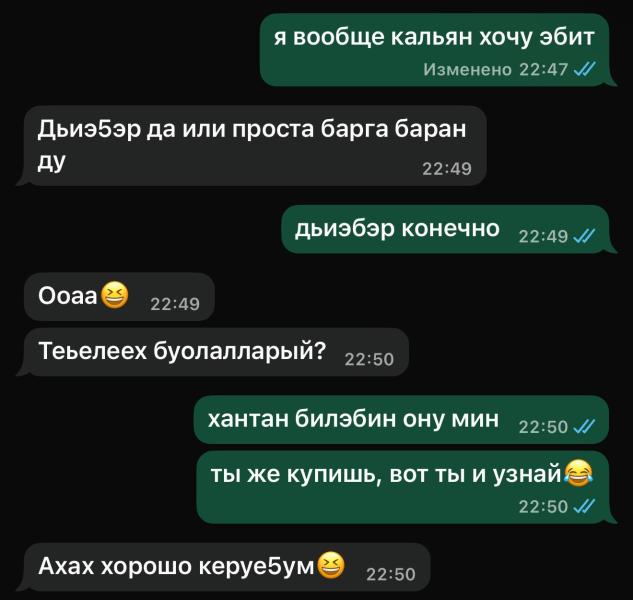Select the 'Оооа' message bubble
Viewport: 633px width, 600px height.
tap(119, 297)
